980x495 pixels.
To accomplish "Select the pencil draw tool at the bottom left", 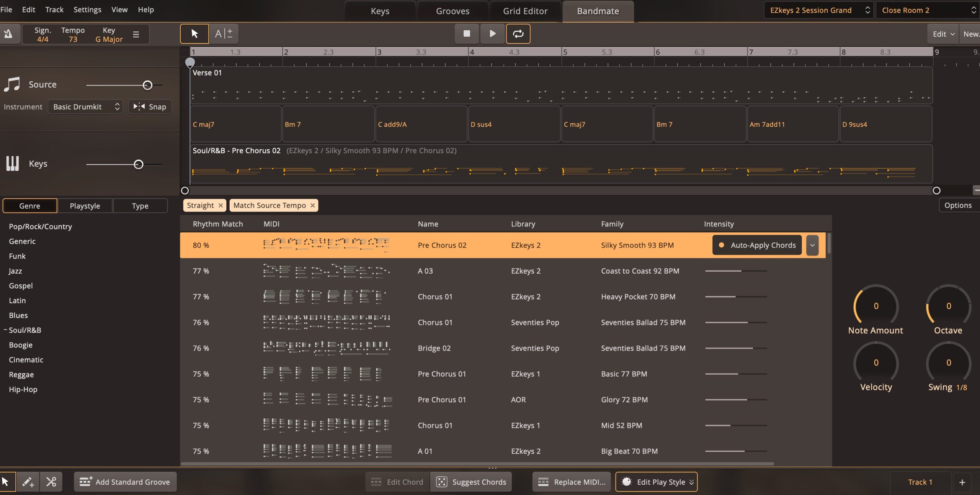I will click(28, 482).
